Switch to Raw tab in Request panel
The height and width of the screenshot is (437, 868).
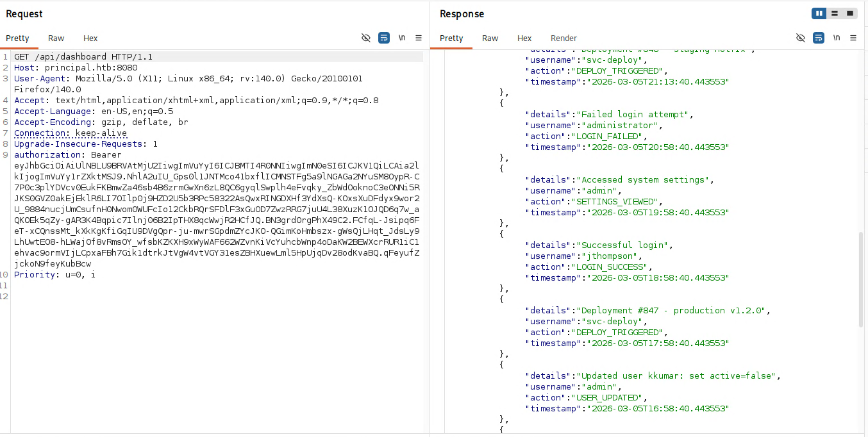click(56, 38)
